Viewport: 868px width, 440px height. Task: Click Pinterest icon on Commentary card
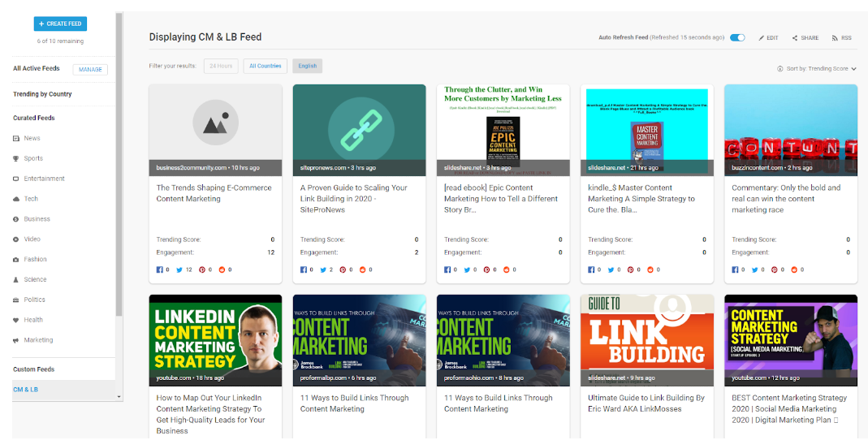[775, 270]
